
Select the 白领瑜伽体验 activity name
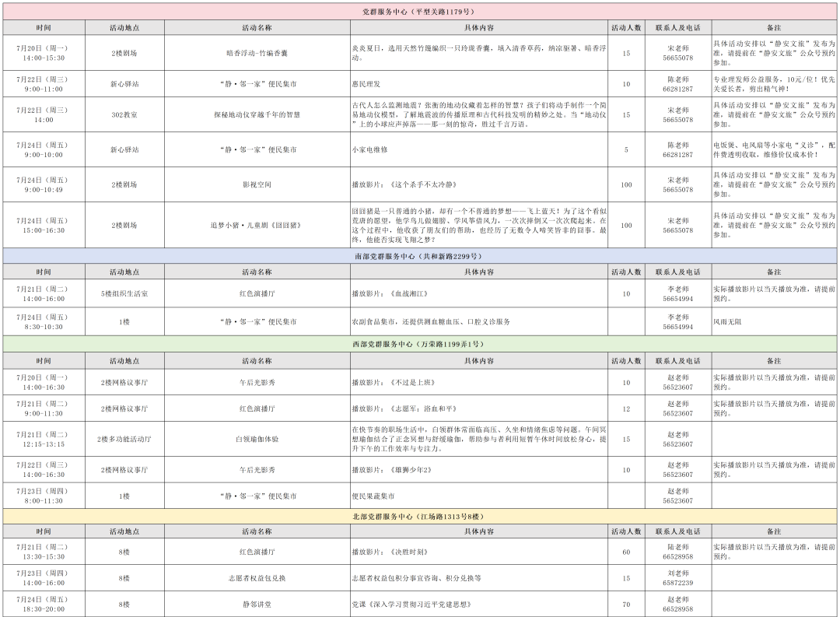pos(257,439)
